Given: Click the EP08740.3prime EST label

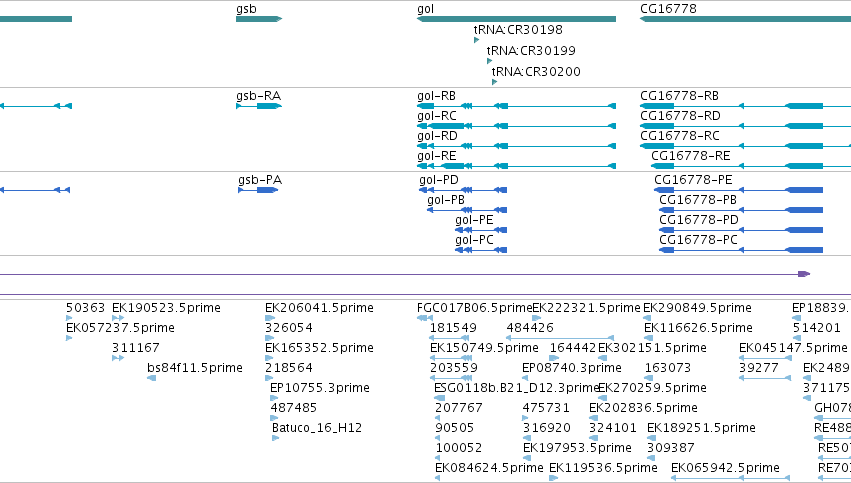Looking at the screenshot, I should pyautogui.click(x=571, y=368).
